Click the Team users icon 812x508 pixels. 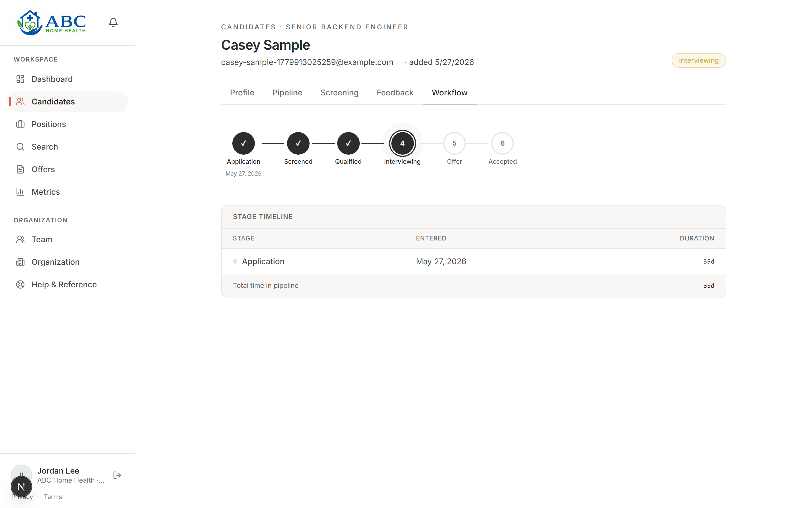coord(20,239)
